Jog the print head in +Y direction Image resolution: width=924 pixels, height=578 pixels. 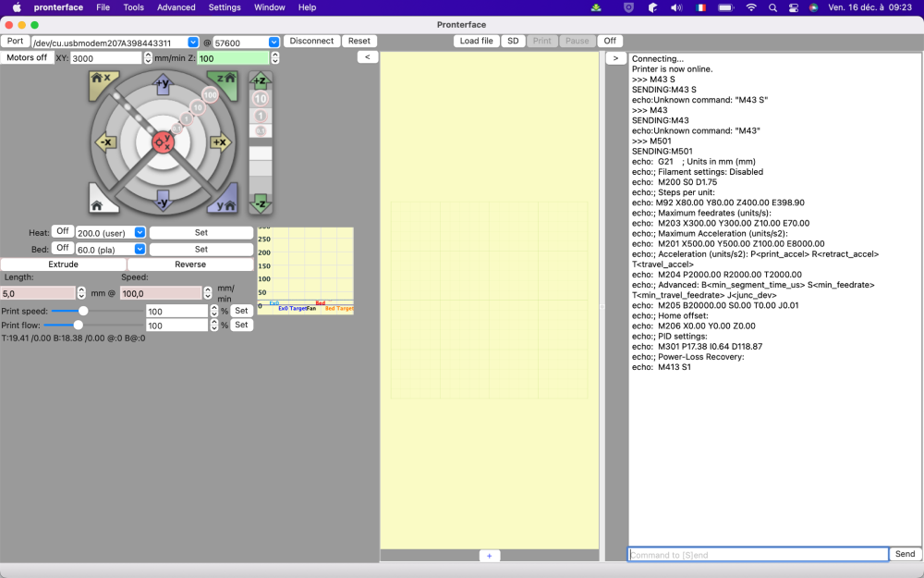(x=163, y=84)
